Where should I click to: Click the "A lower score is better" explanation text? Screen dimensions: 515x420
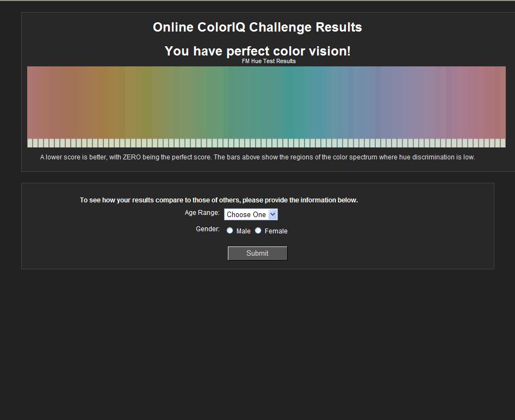pyautogui.click(x=258, y=157)
